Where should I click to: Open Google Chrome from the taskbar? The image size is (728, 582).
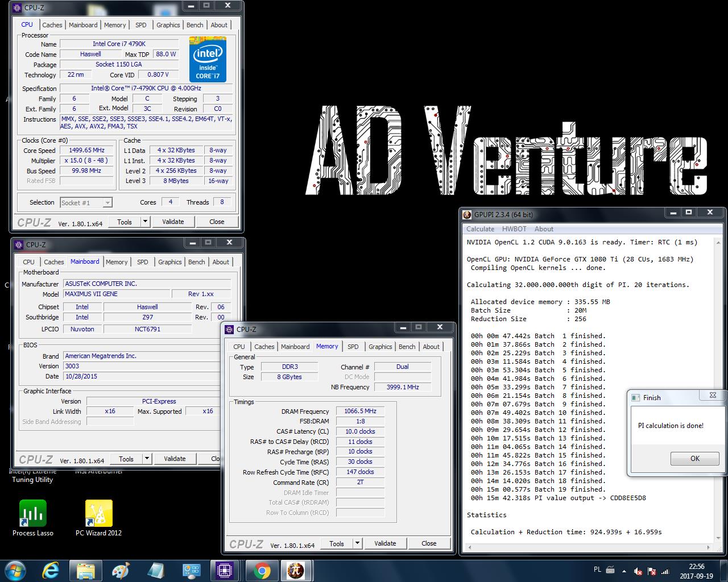coord(262,571)
